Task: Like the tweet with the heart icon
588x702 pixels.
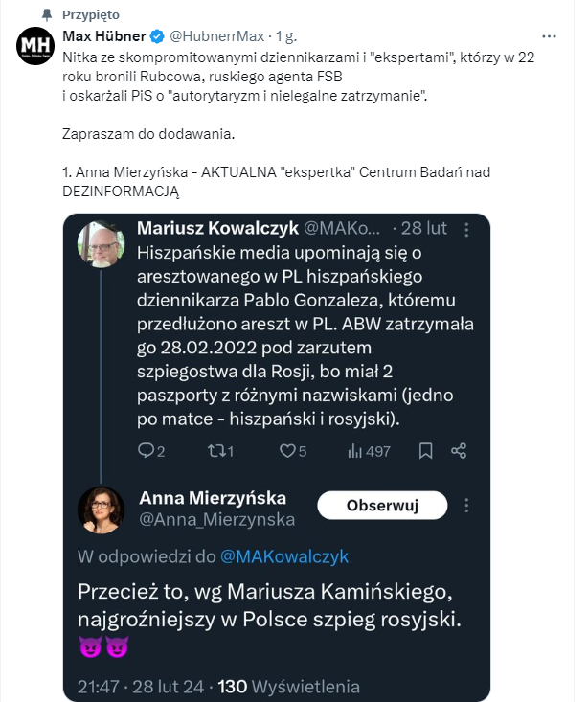Action: (286, 450)
